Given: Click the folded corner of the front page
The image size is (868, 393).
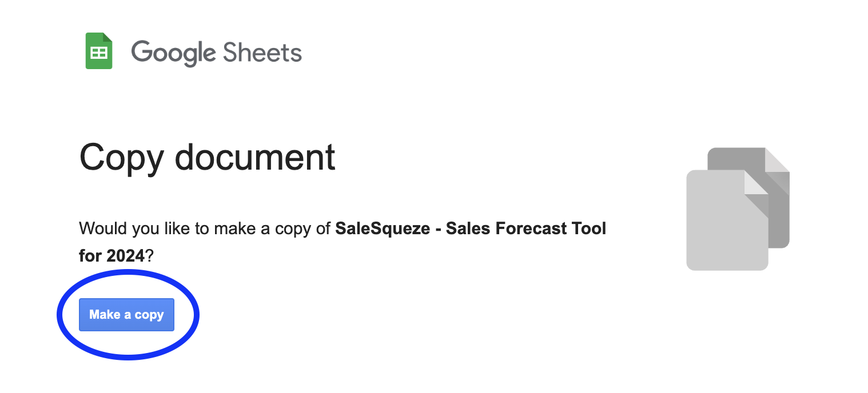Looking at the screenshot, I should click(756, 183).
